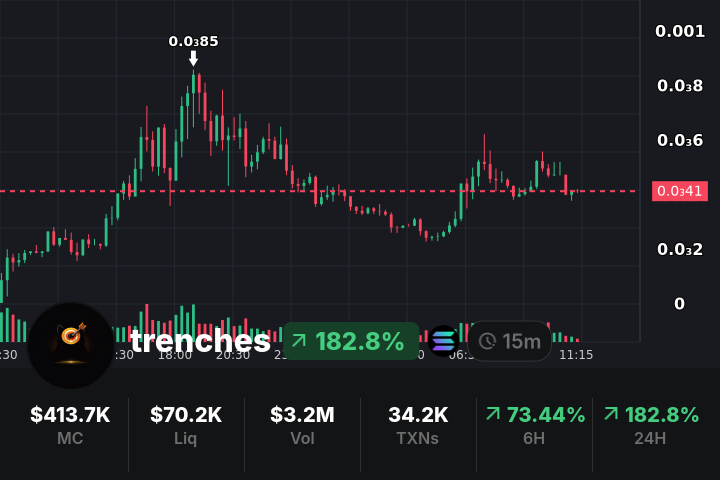
Task: Select the 6H change stat
Action: 534,425
